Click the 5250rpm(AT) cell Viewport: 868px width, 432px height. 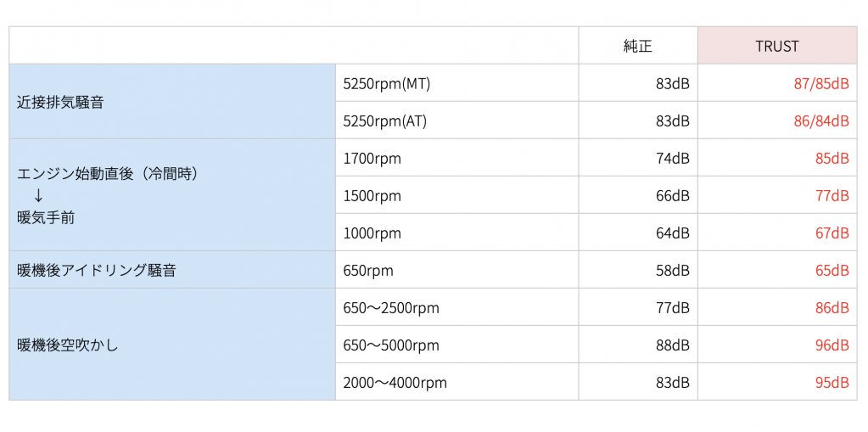pyautogui.click(x=457, y=121)
